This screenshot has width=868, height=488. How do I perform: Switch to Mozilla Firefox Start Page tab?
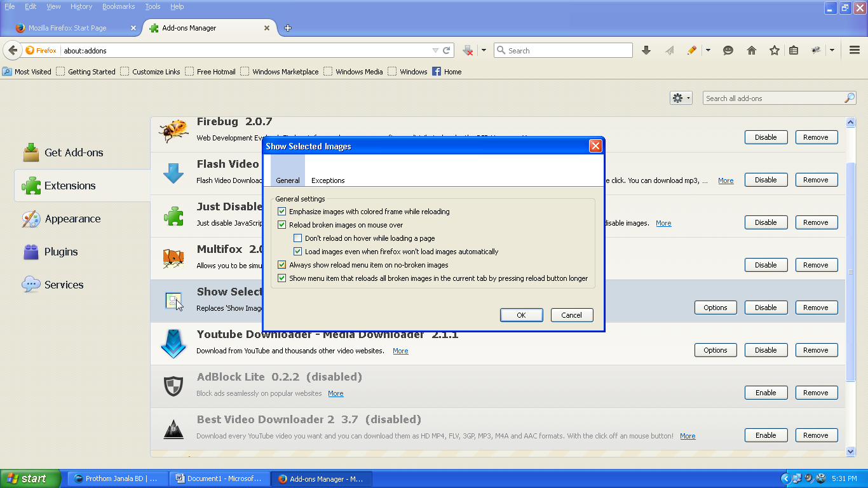[x=75, y=28]
